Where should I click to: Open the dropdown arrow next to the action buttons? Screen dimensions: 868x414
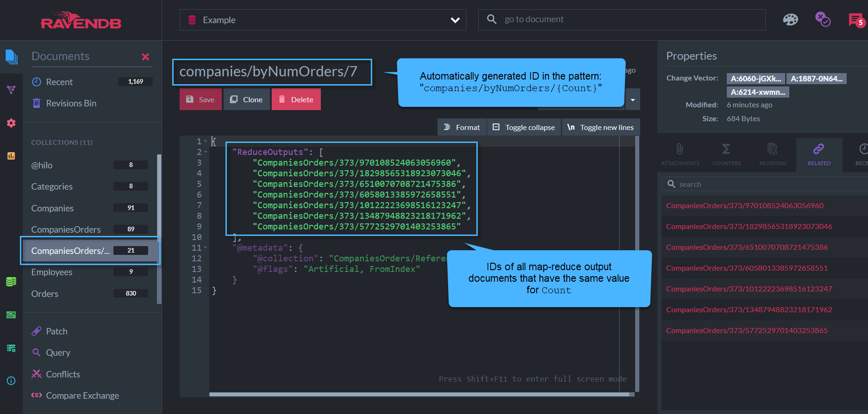pyautogui.click(x=633, y=99)
